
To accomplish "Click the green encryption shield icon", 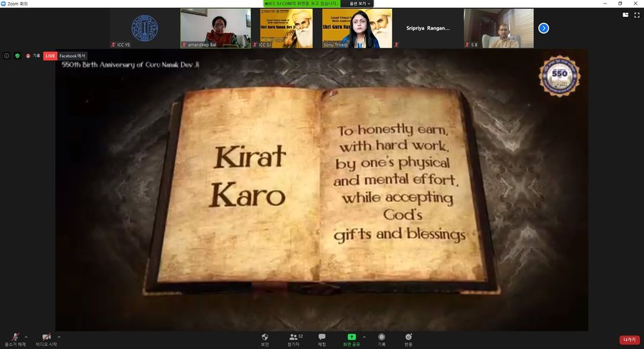I will 17,56.
